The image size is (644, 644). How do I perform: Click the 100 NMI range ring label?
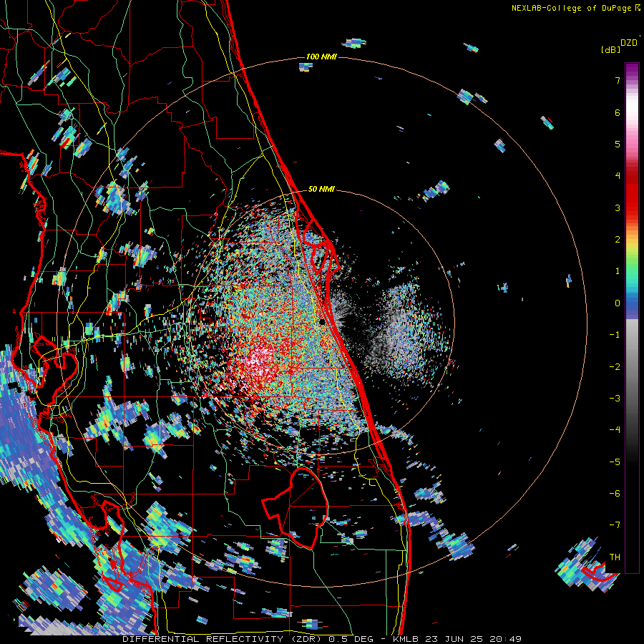click(x=321, y=57)
